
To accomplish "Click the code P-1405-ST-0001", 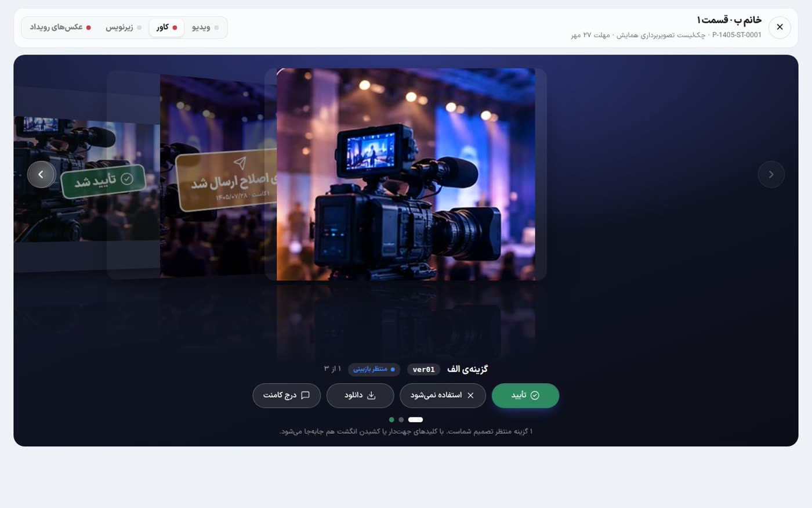I will [x=737, y=35].
